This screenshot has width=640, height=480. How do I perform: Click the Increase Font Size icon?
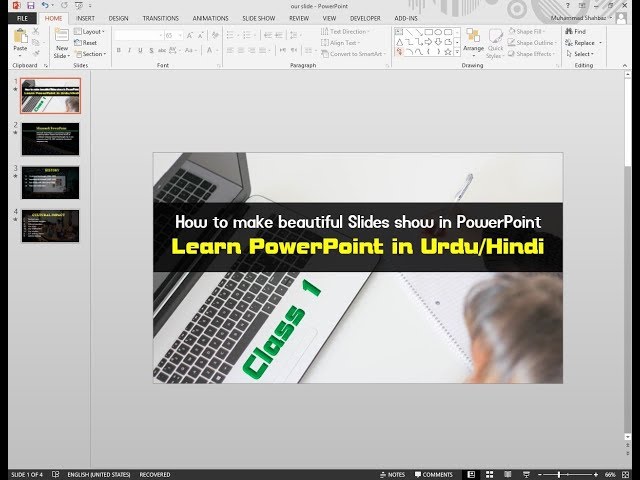coord(190,36)
